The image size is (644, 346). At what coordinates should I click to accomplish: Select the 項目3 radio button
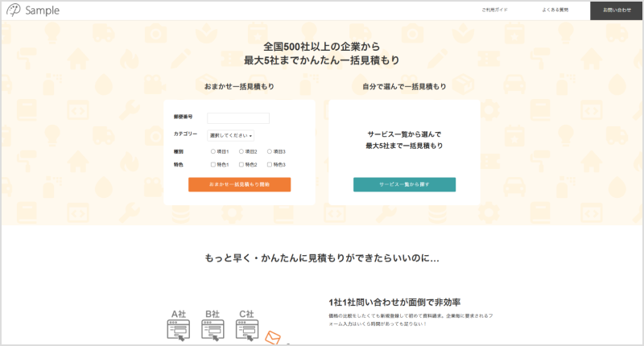point(270,151)
